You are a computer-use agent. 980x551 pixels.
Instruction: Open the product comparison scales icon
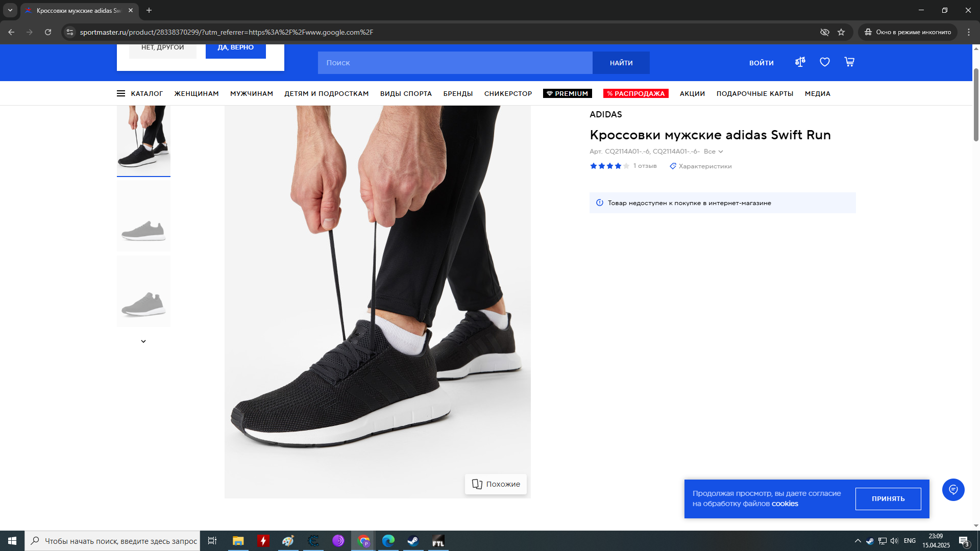click(800, 62)
